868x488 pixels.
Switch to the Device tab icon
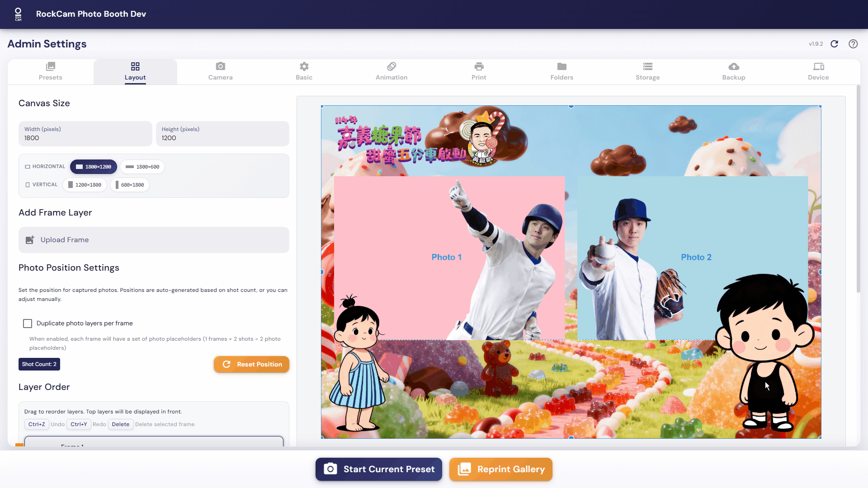[x=818, y=66]
